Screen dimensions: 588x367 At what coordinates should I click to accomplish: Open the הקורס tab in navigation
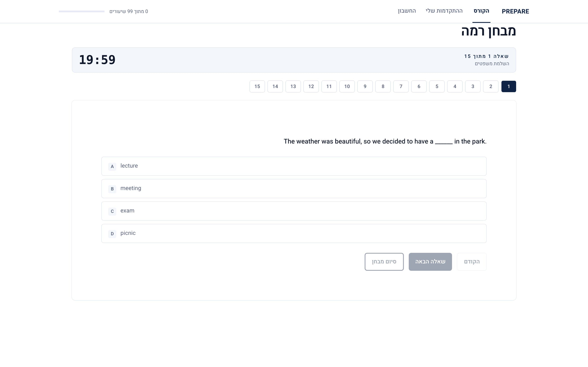tap(481, 11)
